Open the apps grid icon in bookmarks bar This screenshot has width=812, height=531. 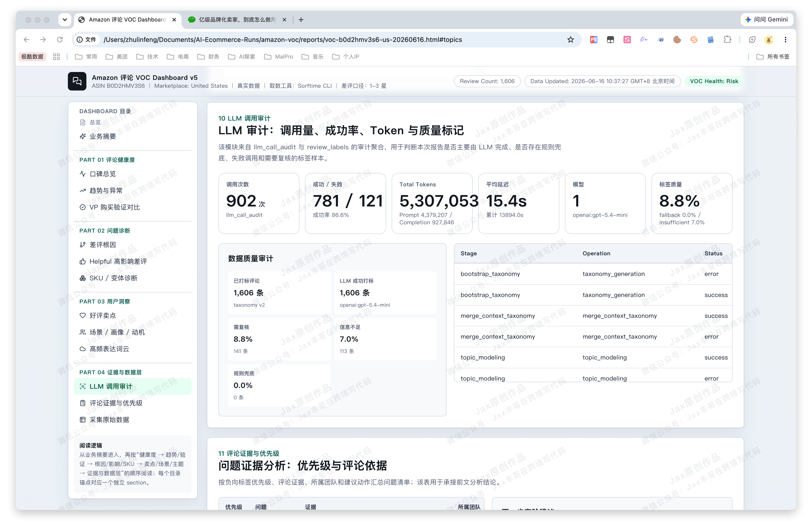point(57,57)
